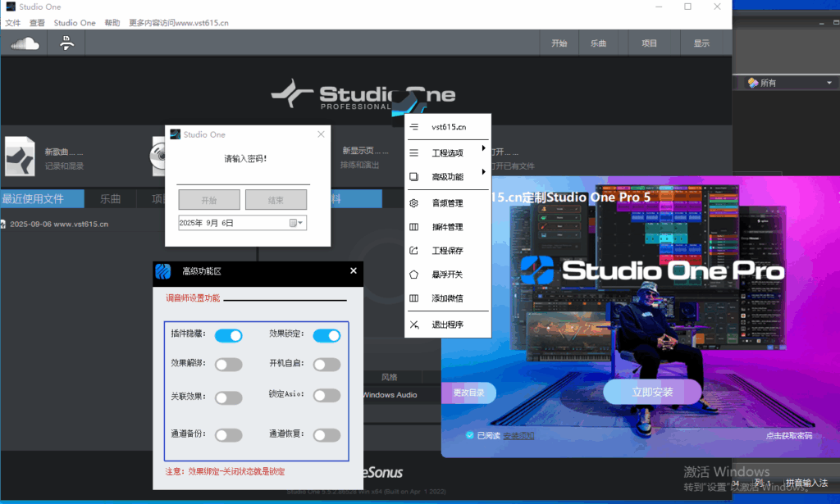The image size is (840, 504).
Task: Click the sync/exchange icon beside SoundCloud
Action: 66,42
